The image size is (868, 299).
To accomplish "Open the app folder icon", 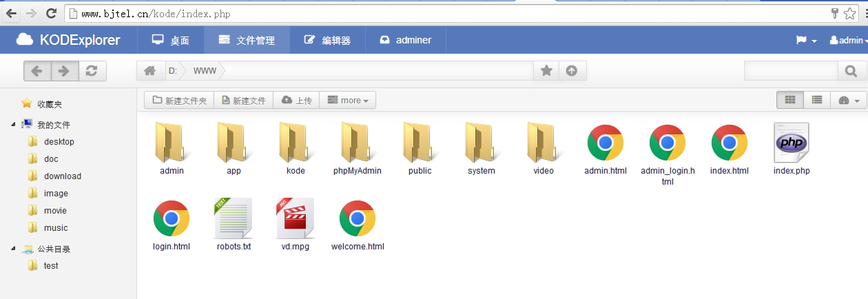I will [x=233, y=143].
